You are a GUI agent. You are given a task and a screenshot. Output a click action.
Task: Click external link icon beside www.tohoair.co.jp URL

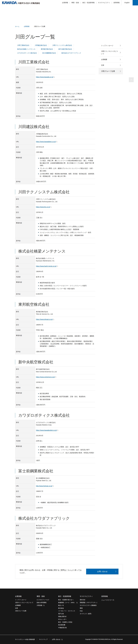click(x=54, y=319)
